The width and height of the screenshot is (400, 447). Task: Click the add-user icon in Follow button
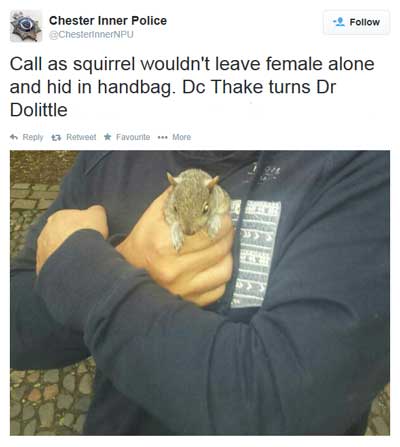tap(339, 22)
